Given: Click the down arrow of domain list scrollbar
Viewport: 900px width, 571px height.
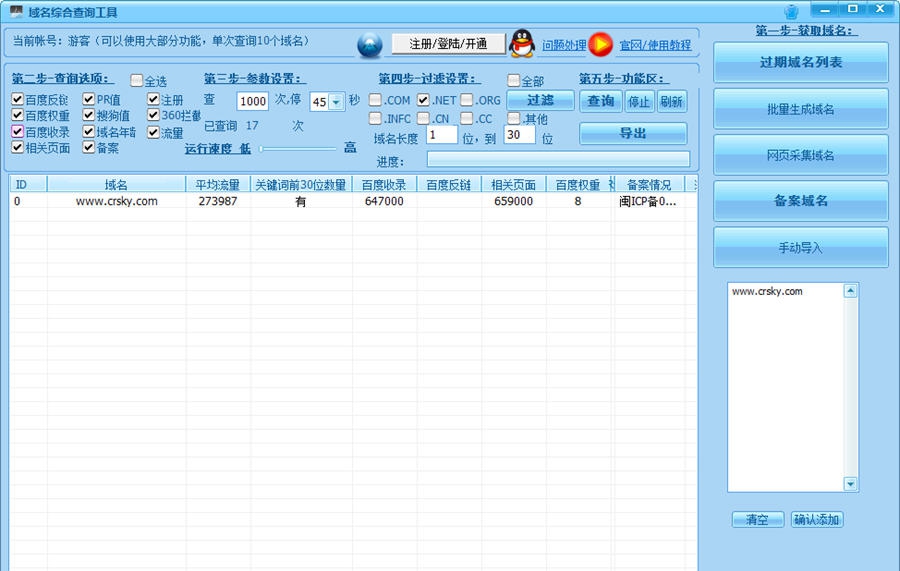Looking at the screenshot, I should pyautogui.click(x=850, y=484).
